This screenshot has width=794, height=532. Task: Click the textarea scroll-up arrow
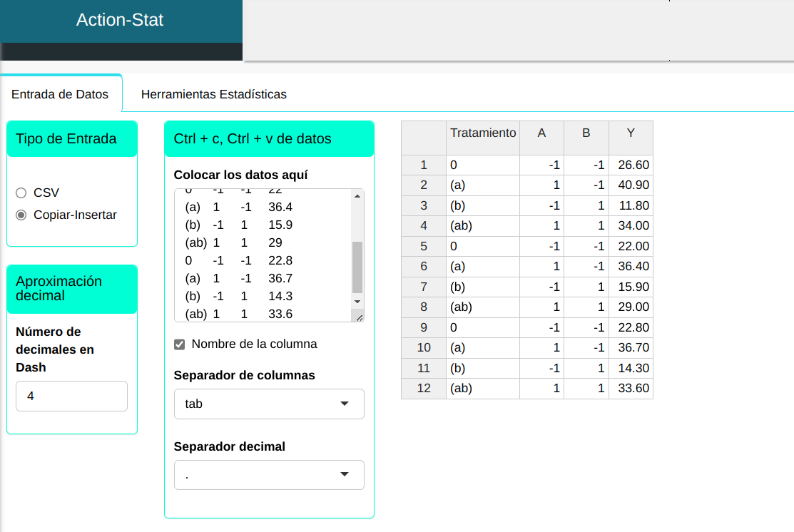coord(357,196)
